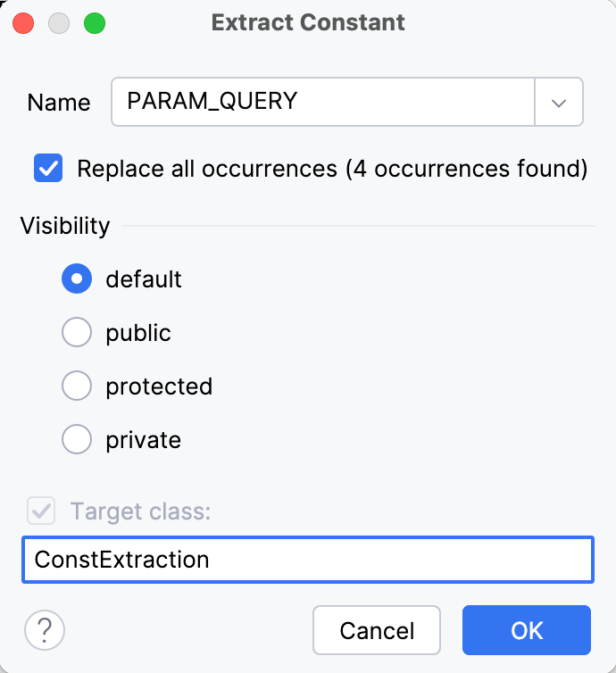
Task: Toggle the Replace all occurrences checkbox
Action: click(48, 169)
